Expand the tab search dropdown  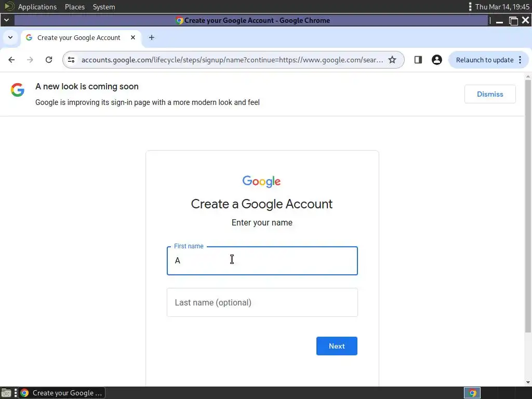click(10, 37)
